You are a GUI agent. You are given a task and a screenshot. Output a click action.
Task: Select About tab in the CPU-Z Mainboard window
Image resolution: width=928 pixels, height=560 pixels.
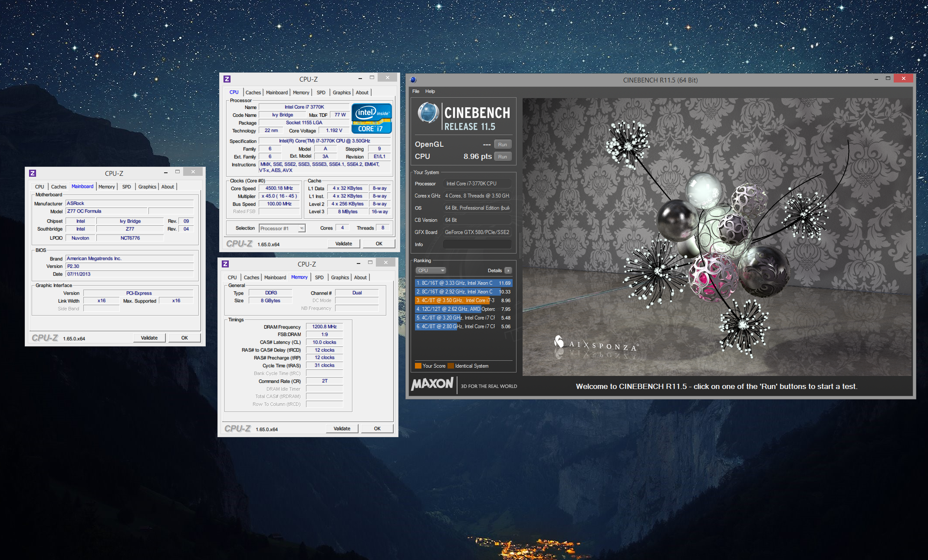point(168,187)
